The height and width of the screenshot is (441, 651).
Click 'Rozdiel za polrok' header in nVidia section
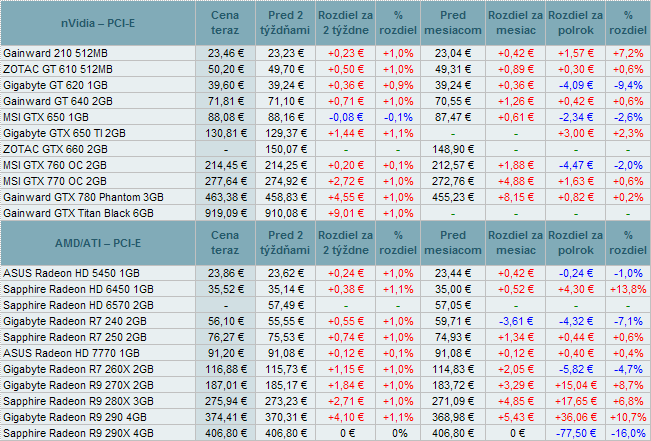[x=575, y=23]
